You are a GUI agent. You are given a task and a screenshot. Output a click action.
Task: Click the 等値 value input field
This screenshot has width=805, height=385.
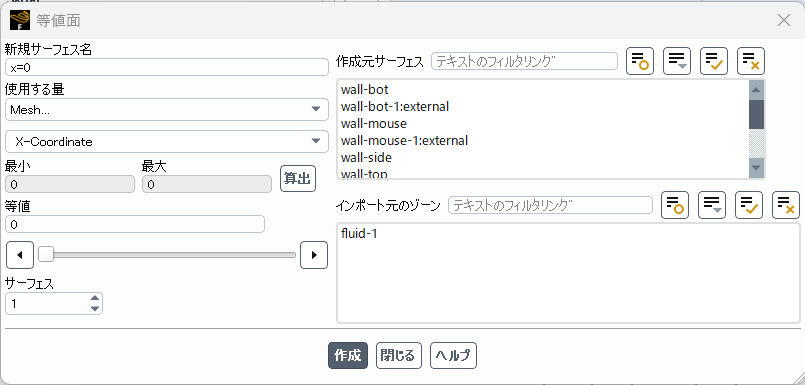point(135,224)
